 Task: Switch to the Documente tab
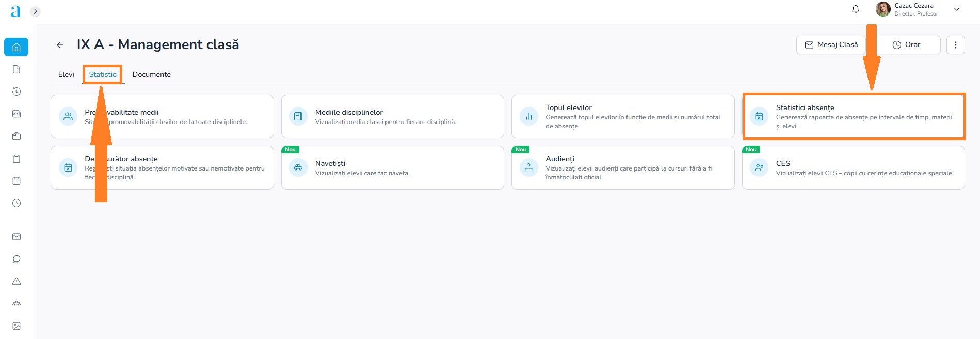click(151, 74)
